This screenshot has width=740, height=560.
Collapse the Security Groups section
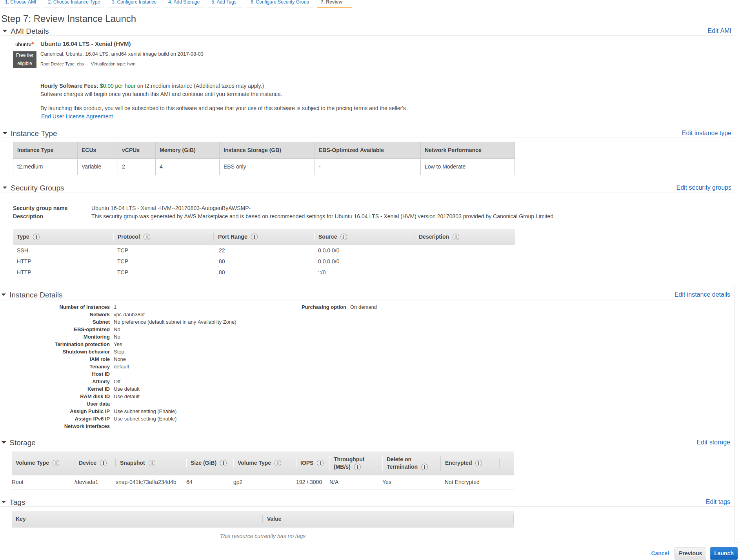pyautogui.click(x=5, y=188)
